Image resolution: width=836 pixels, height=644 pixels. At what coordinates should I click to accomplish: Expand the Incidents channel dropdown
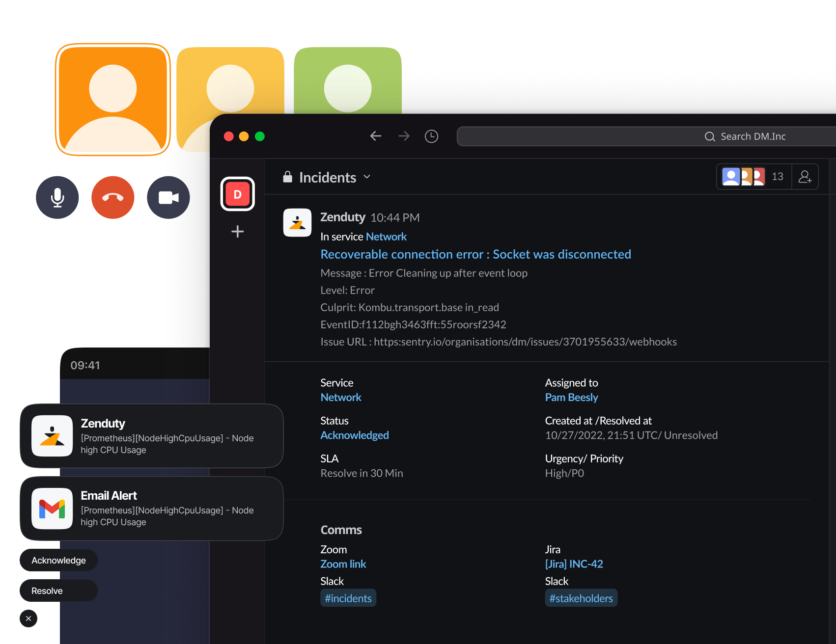click(x=367, y=177)
